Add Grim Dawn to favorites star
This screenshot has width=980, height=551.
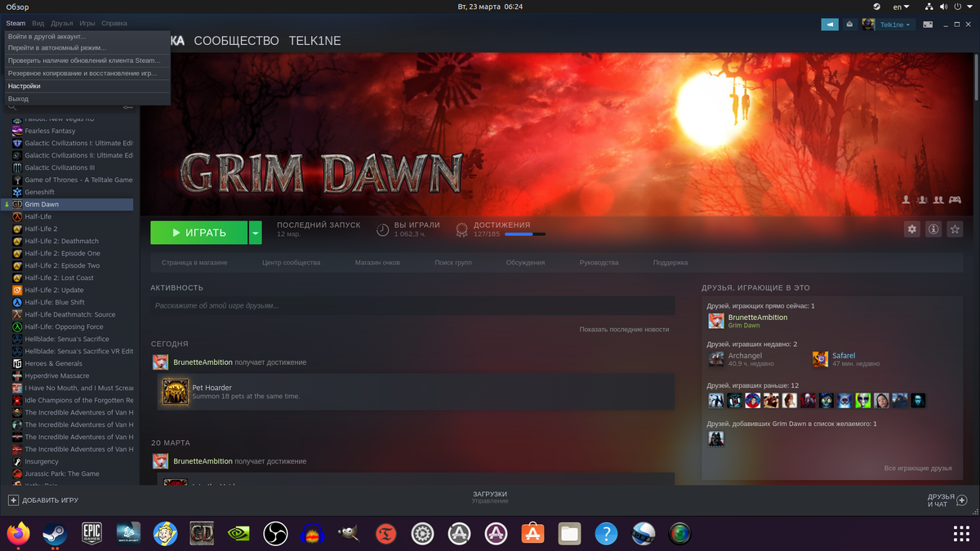tap(955, 229)
